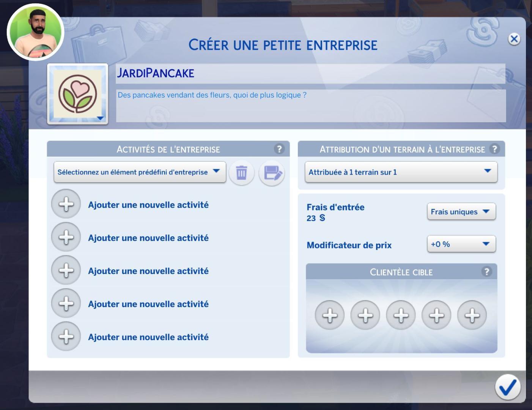The image size is (532, 410).
Task: Click the last plus slot in Clientèle cible
Action: (x=472, y=315)
